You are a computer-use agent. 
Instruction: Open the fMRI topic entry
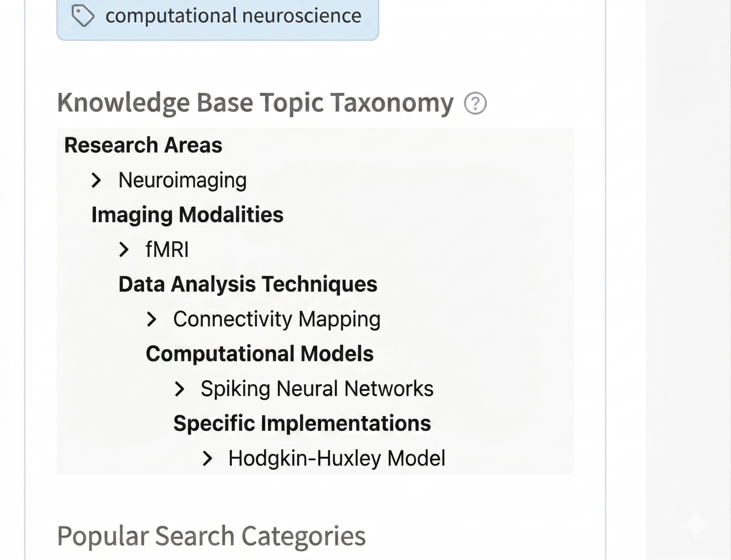[x=167, y=250]
